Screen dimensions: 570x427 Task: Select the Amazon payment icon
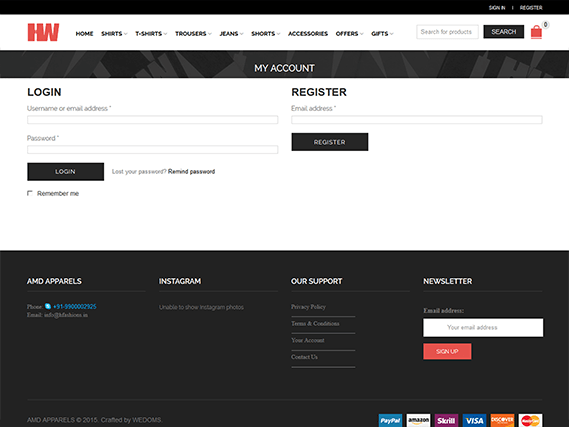click(418, 420)
